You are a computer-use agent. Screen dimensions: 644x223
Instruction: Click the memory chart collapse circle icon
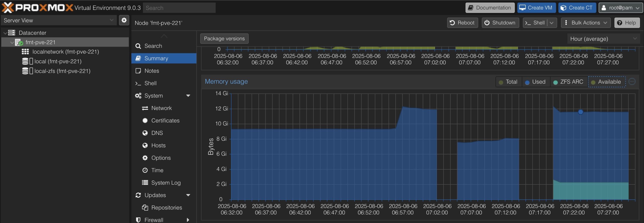[632, 82]
